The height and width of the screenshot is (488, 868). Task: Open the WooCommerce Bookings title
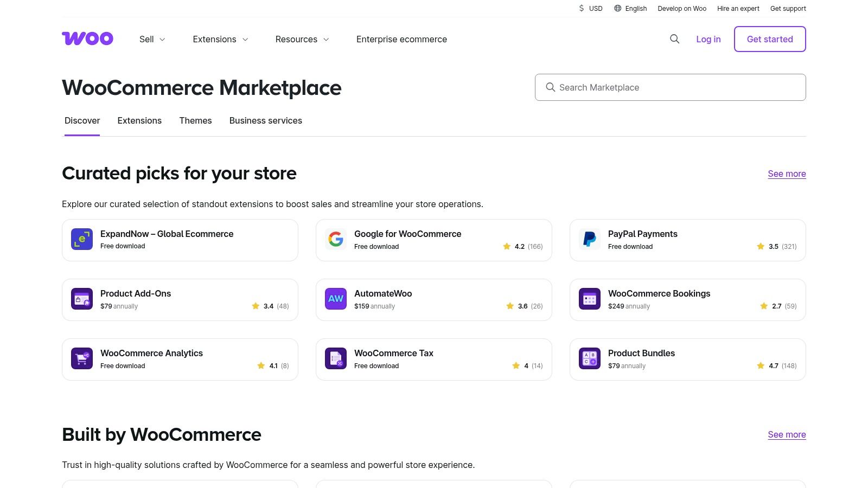659,293
